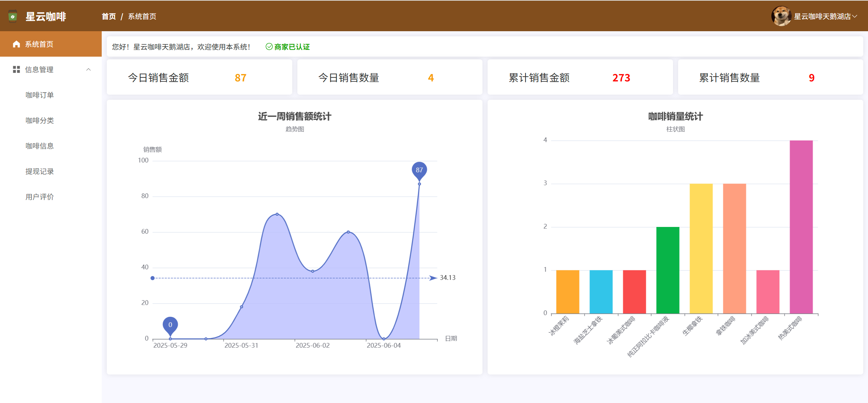868x403 pixels.
Task: Click the magenta 热美式咖啡 bar
Action: [801, 227]
